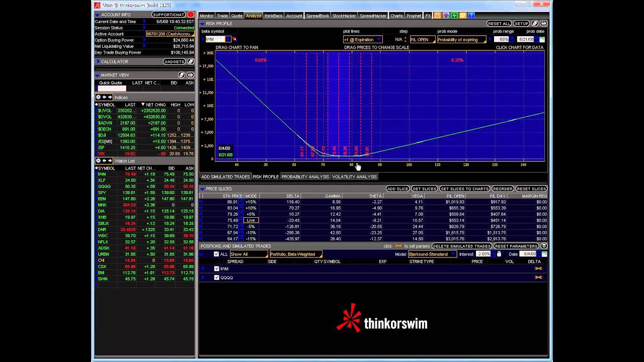Viewport: 644px width, 362px height.
Task: Click the detach icon next to Gadgets button
Action: (191, 61)
